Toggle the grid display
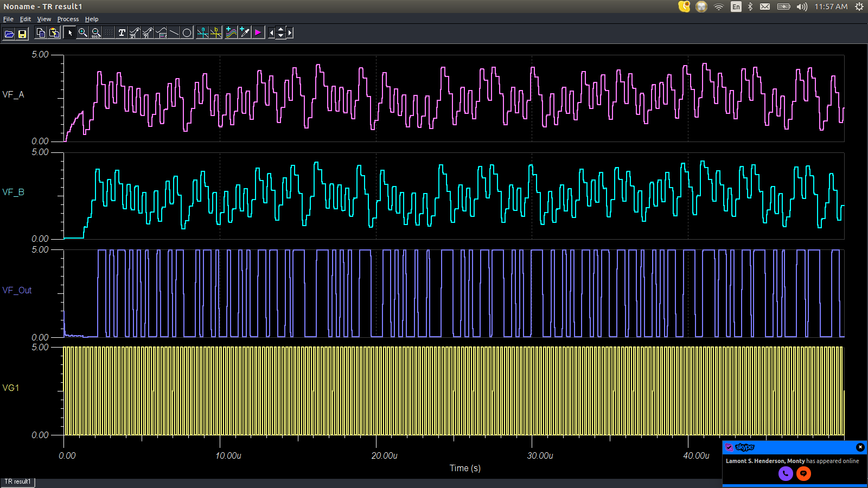The image size is (868, 488). coord(108,33)
